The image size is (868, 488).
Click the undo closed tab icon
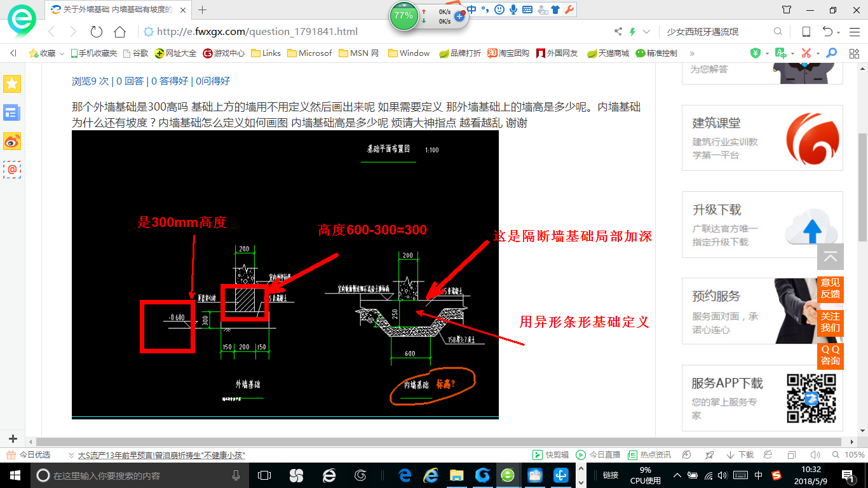tap(827, 32)
